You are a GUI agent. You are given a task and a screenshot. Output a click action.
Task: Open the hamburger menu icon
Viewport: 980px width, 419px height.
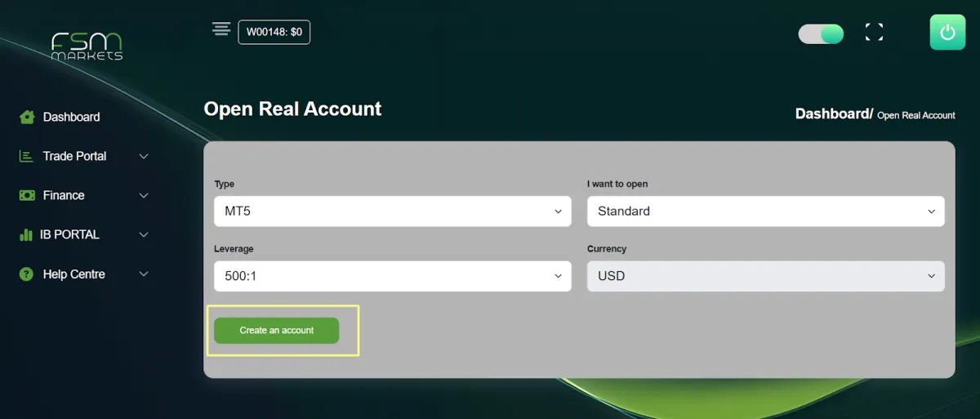coord(220,29)
